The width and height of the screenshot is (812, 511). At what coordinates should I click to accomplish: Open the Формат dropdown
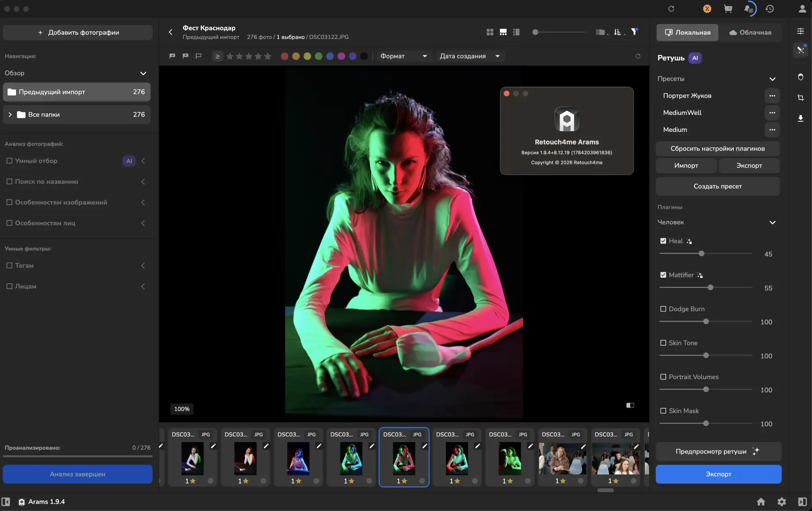coord(403,56)
